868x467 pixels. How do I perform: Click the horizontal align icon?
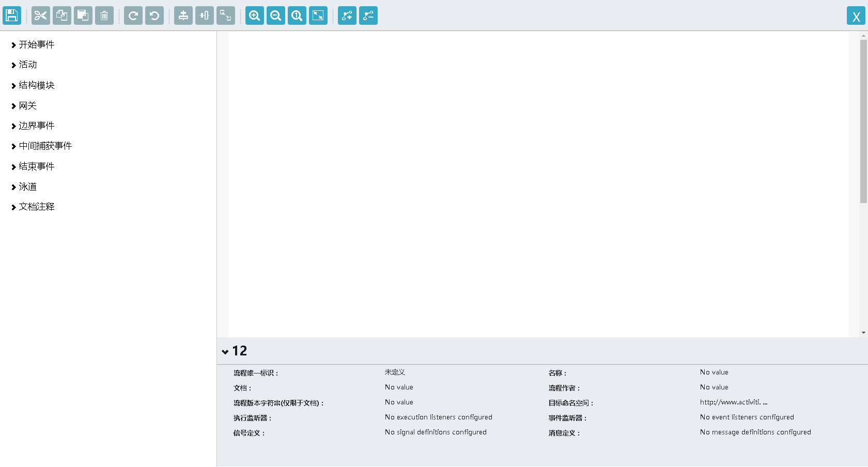[204, 15]
